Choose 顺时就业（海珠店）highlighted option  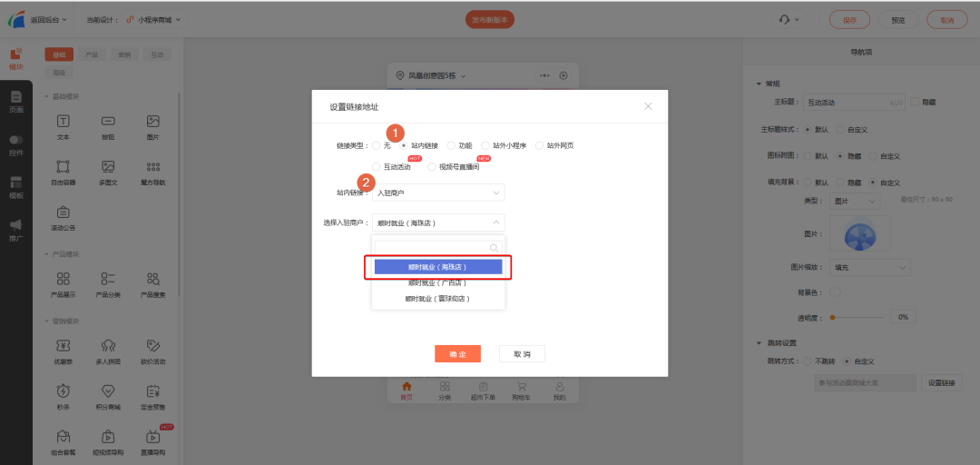coord(438,267)
